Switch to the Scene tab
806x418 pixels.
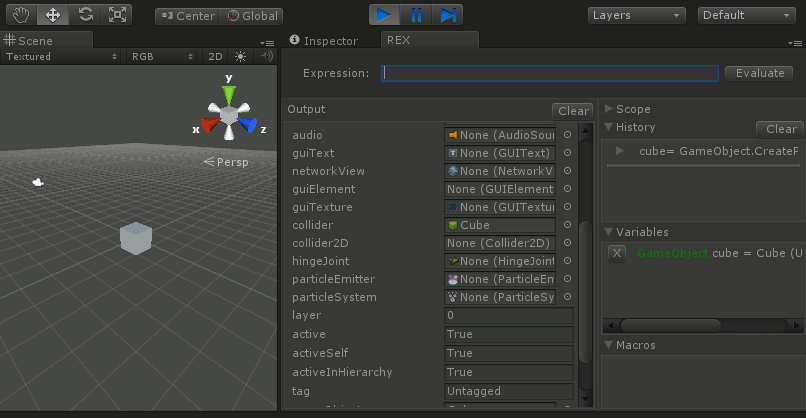coord(46,40)
